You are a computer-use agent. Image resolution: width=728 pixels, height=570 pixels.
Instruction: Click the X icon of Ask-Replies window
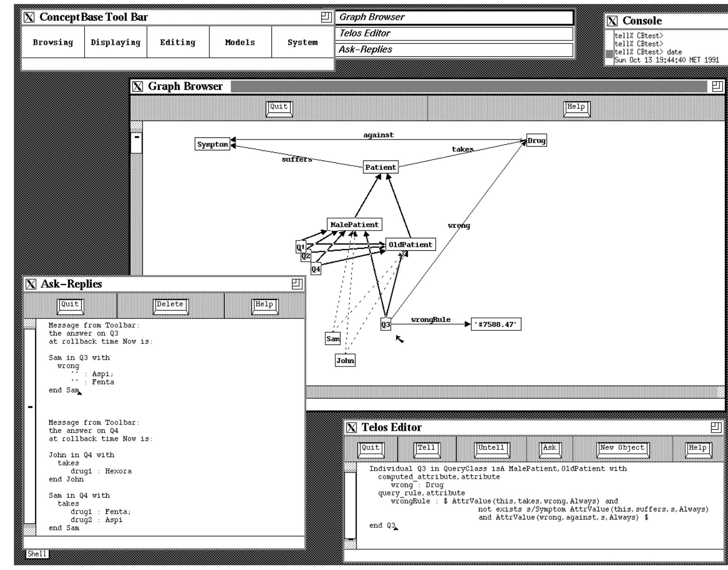[31, 284]
